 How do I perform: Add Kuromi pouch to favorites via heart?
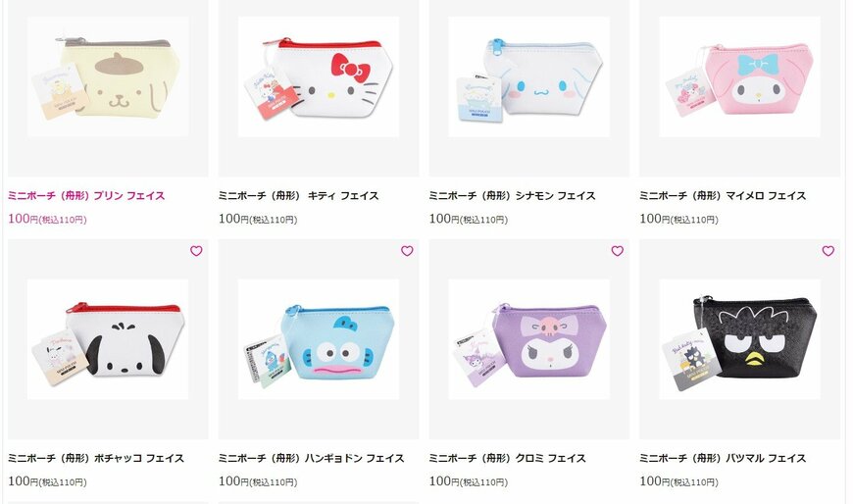click(x=618, y=251)
